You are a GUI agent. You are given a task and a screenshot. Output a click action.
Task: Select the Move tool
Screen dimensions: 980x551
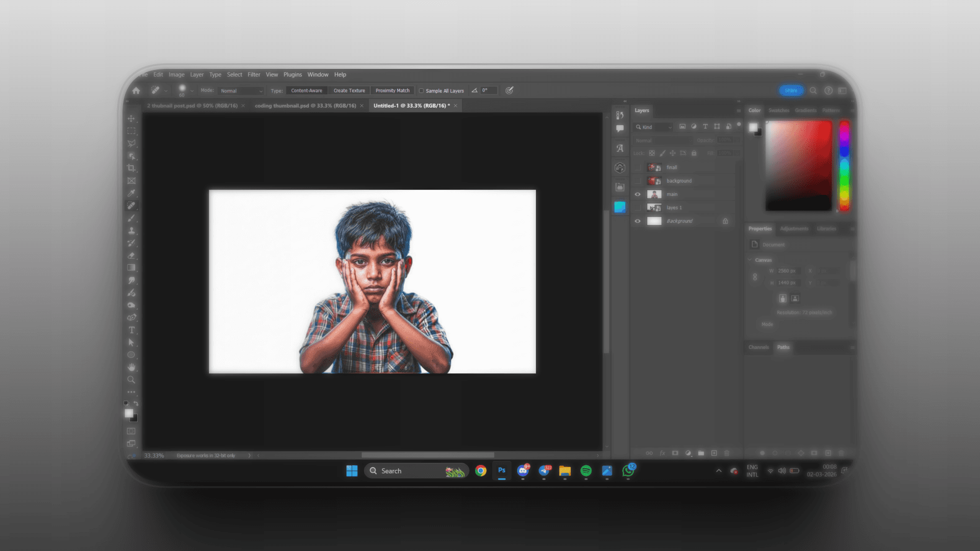click(131, 118)
